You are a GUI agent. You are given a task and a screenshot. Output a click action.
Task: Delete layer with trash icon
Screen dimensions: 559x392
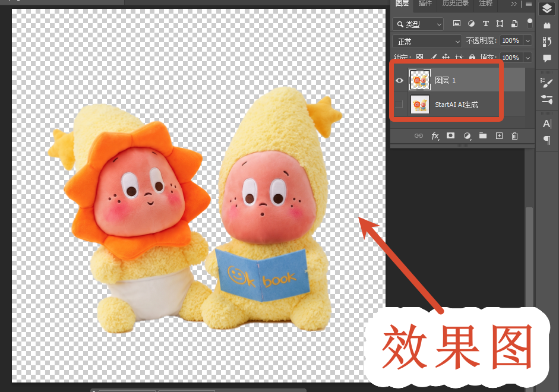click(x=514, y=136)
